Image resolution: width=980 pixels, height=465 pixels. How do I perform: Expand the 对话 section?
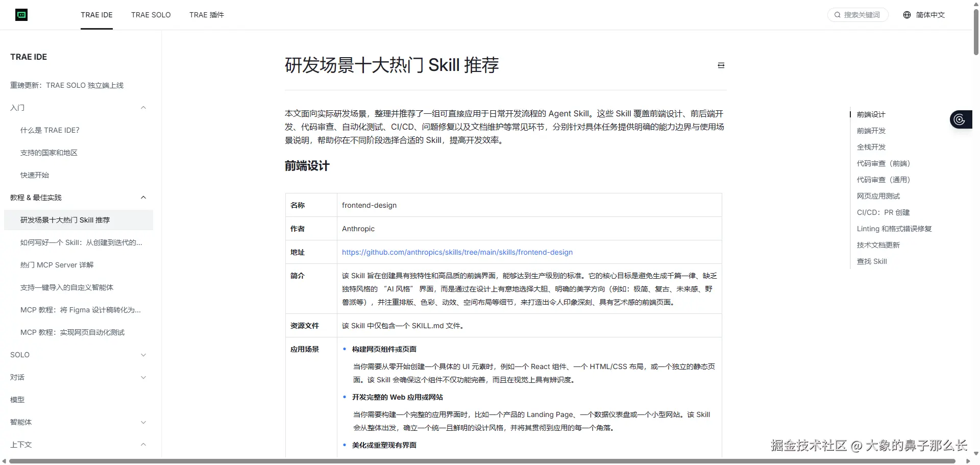143,377
